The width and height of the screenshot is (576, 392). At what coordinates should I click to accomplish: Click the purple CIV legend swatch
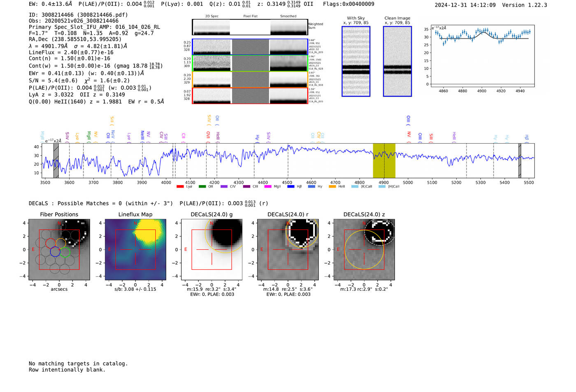pyautogui.click(x=224, y=186)
